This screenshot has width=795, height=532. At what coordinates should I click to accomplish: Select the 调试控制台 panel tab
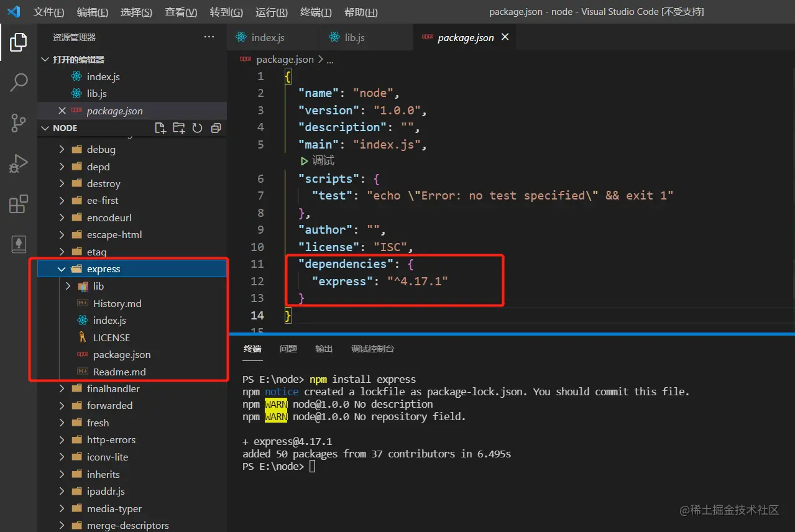(x=372, y=349)
